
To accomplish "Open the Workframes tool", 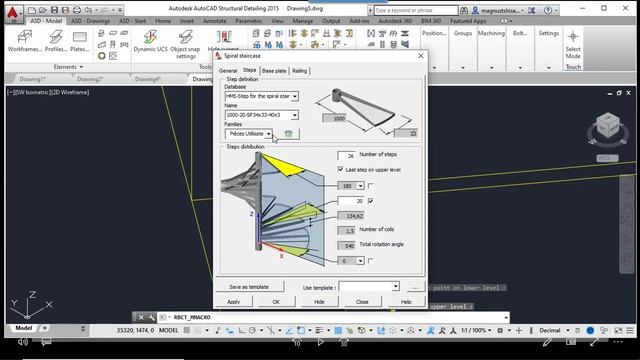I will click(x=25, y=41).
